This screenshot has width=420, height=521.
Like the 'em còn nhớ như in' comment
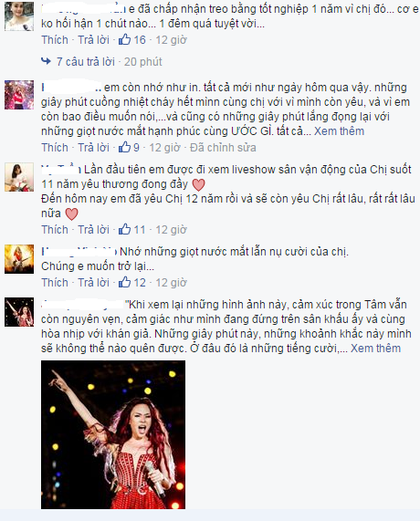click(55, 147)
